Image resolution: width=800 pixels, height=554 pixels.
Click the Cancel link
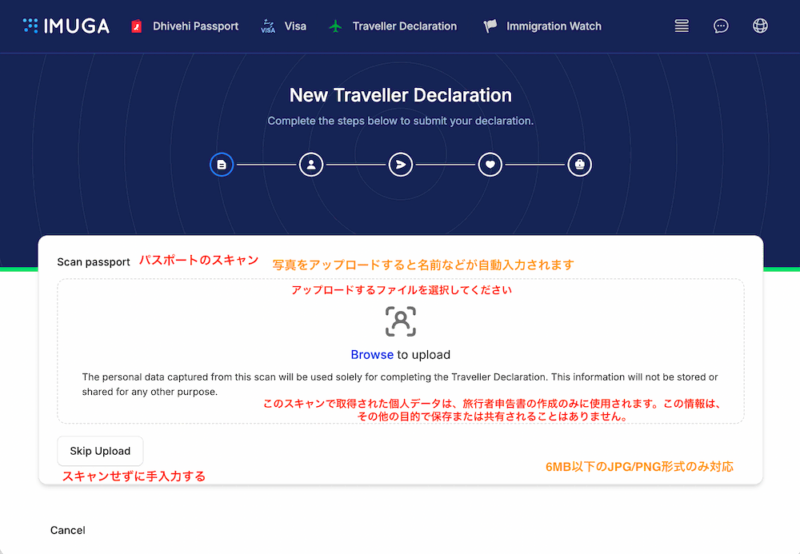point(68,530)
